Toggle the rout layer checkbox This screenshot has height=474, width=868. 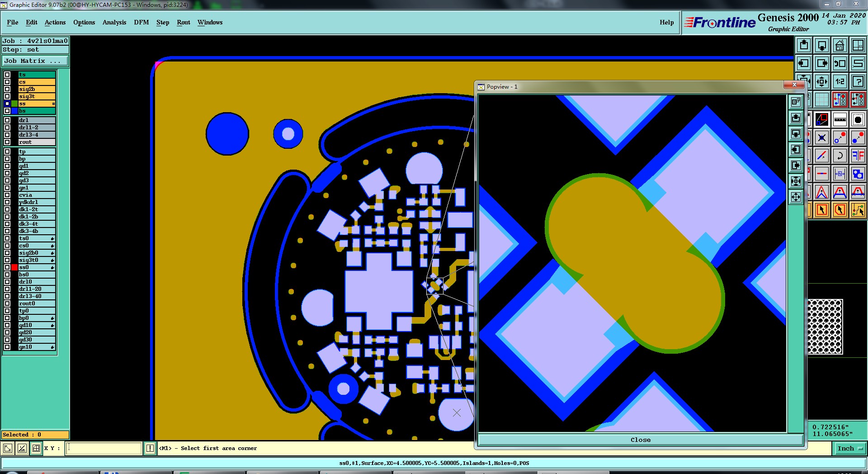click(x=7, y=142)
